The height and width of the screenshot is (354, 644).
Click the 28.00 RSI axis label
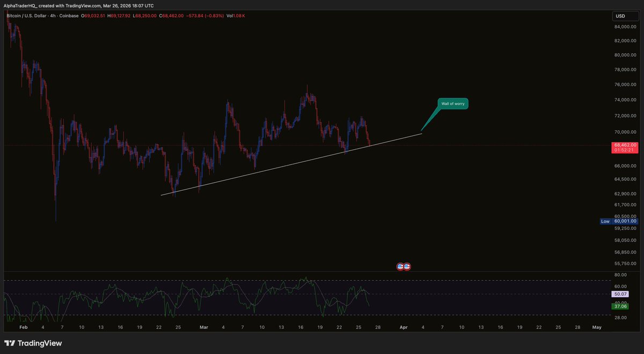(x=620, y=318)
